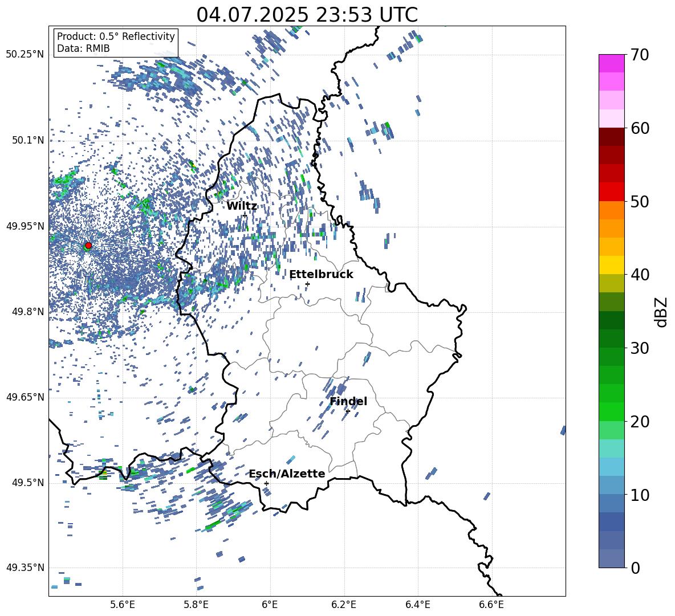This screenshot has height=616, width=675.
Task: Click the 'Data: RMIB' text
Action: (83, 48)
